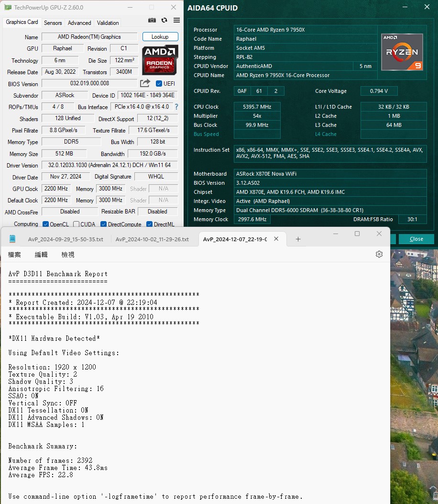Click the BIOS Version field 032.019.000.008
This screenshot has width=438, height=504.
pos(89,83)
